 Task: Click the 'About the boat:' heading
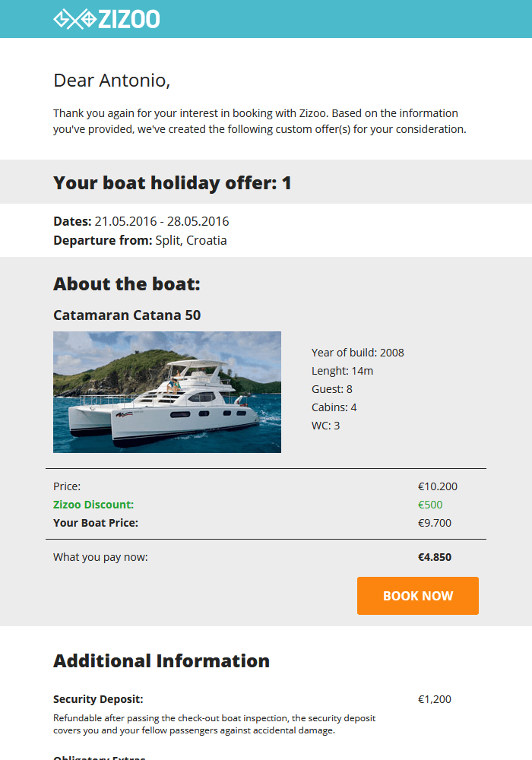coord(127,284)
